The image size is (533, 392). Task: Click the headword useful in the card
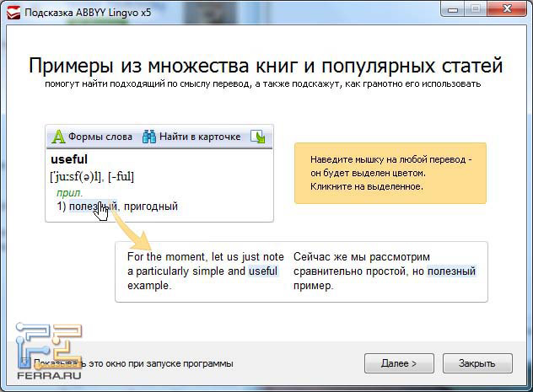point(69,159)
